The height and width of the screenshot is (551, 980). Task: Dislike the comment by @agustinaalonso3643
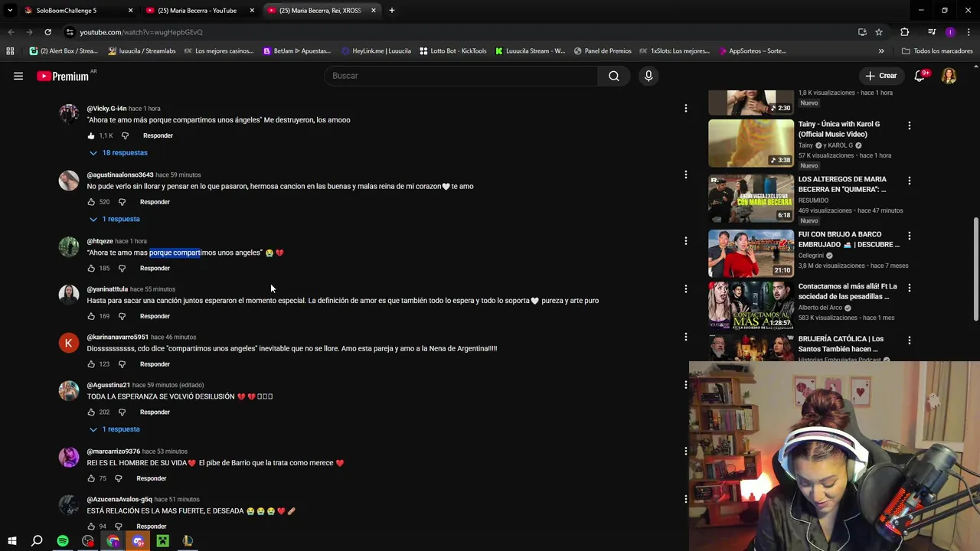click(x=122, y=202)
